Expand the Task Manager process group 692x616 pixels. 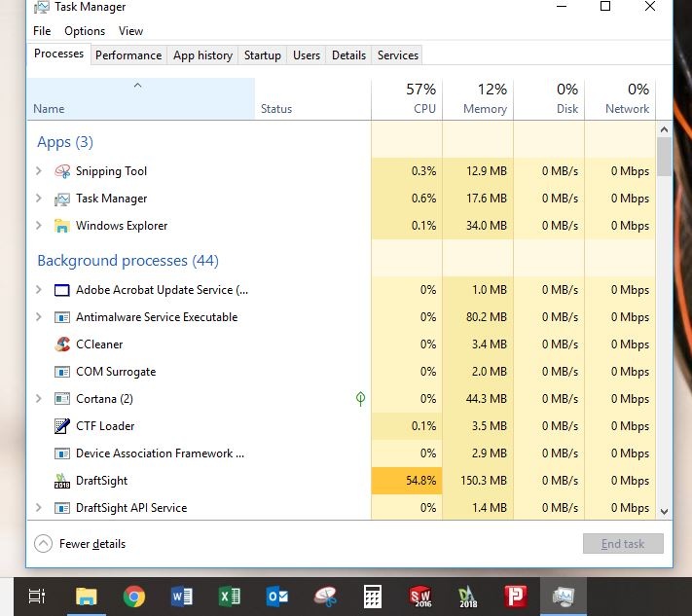(39, 199)
